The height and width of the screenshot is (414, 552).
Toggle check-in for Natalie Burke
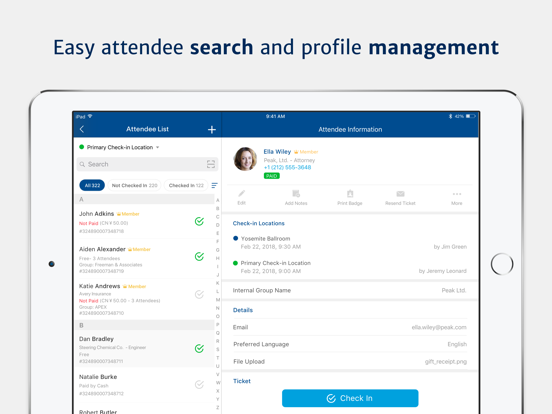coord(199,384)
